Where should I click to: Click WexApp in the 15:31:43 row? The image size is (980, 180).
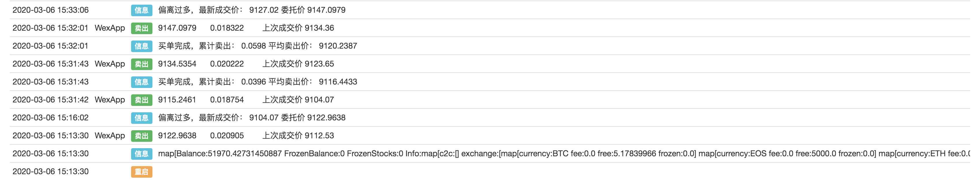(x=109, y=64)
